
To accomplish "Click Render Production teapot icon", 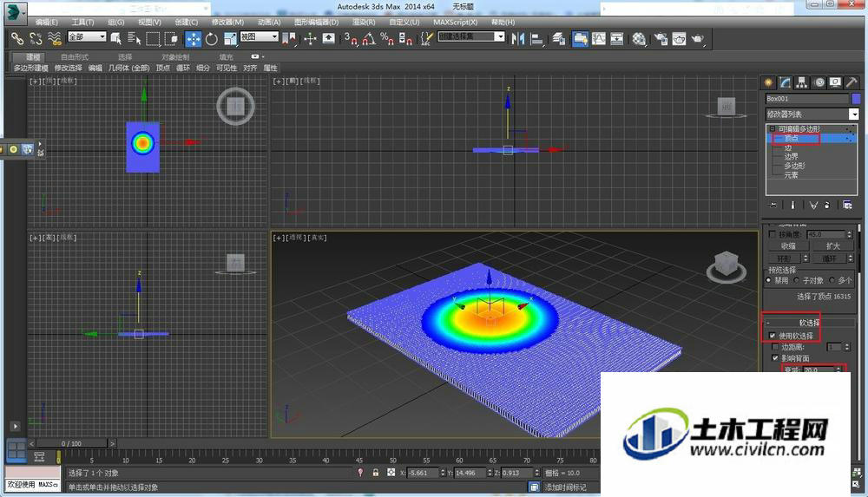I will 698,38.
